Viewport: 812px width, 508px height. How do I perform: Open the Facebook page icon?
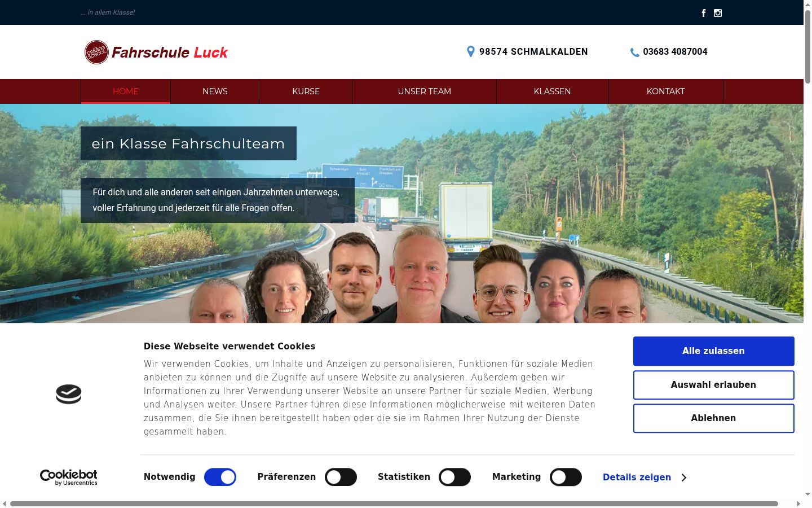pyautogui.click(x=704, y=13)
